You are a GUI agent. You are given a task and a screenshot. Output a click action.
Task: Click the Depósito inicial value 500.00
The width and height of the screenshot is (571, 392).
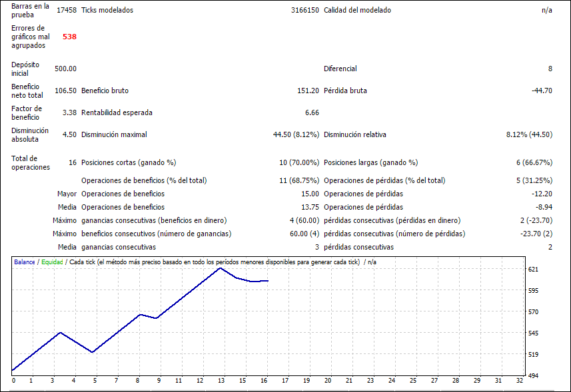[x=65, y=69]
